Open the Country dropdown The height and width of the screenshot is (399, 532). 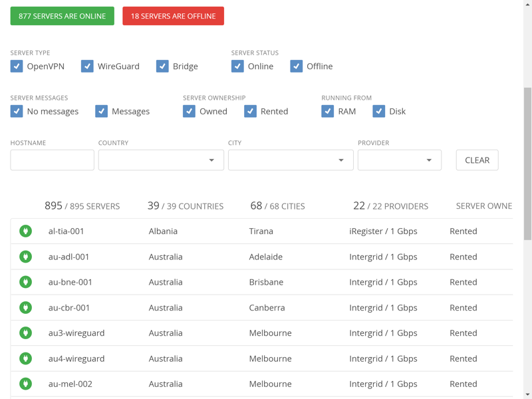click(161, 160)
